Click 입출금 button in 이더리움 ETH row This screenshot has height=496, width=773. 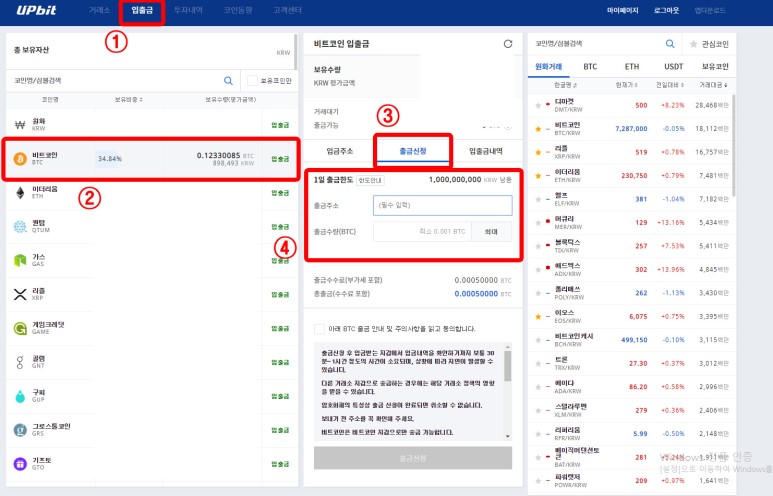point(280,193)
